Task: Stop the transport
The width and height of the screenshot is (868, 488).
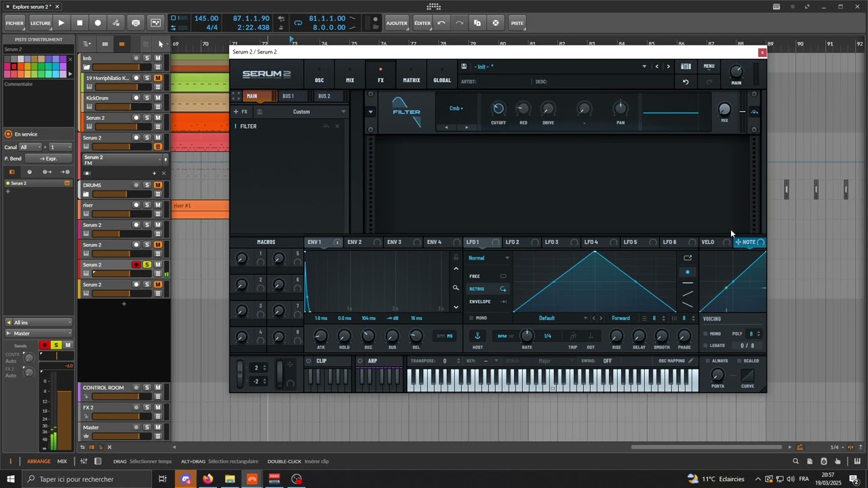Action: pyautogui.click(x=79, y=23)
